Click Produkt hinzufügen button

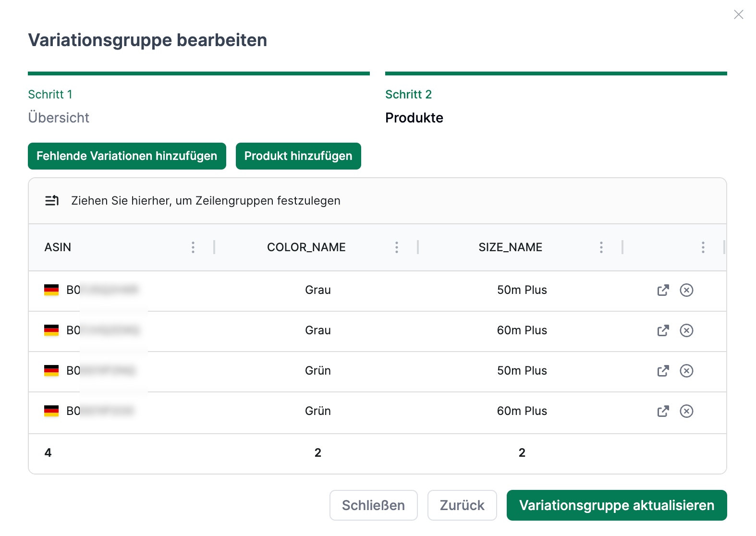298,156
